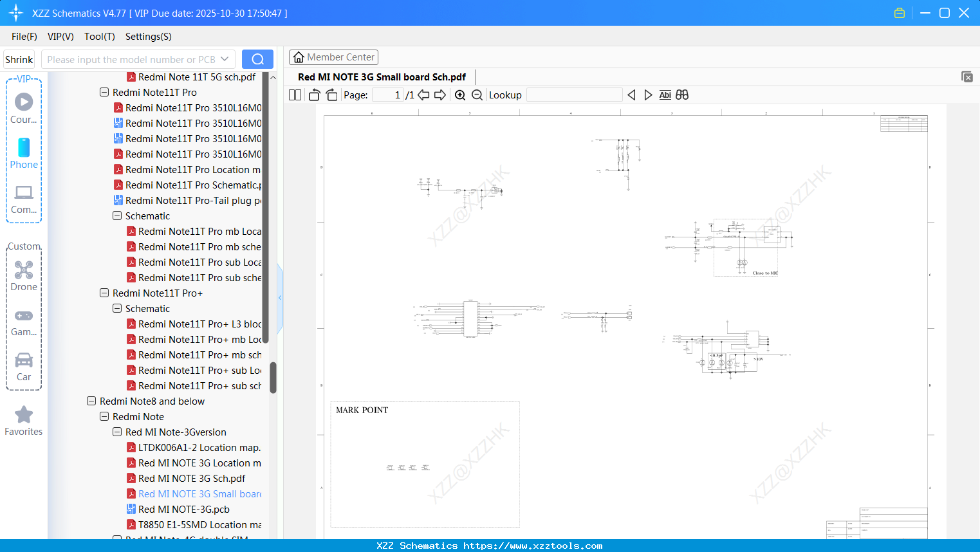Image resolution: width=980 pixels, height=552 pixels.
Task: Click the tree vertical scrollbar thumb
Action: [x=273, y=378]
